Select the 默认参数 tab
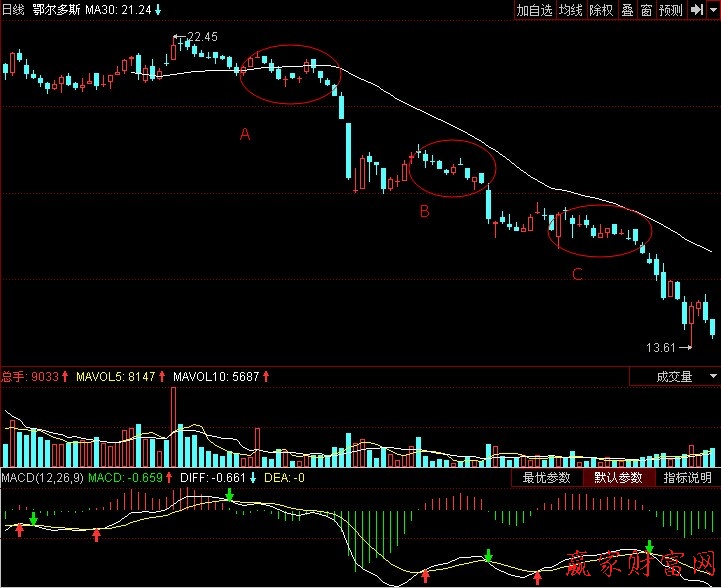Screen dimensions: 721x588 click(x=617, y=478)
